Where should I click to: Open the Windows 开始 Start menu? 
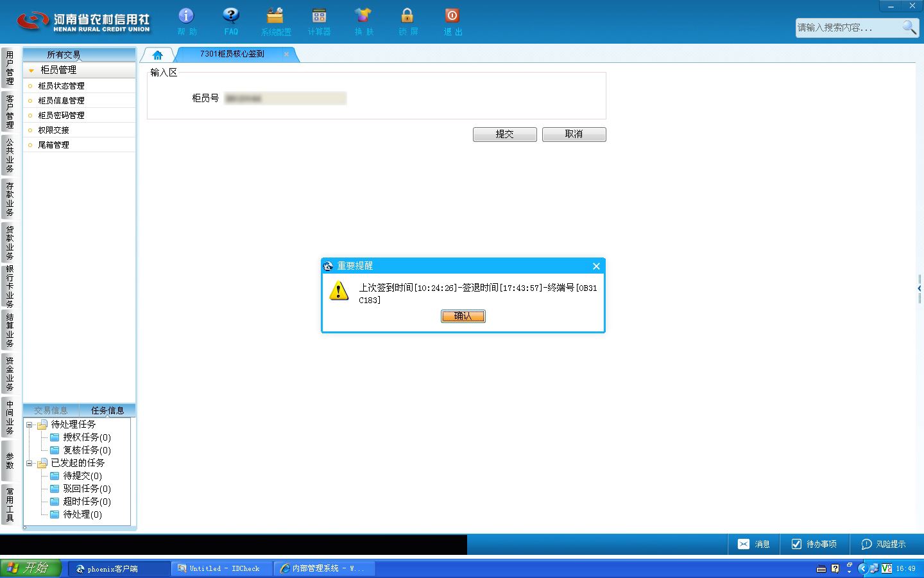[31, 568]
